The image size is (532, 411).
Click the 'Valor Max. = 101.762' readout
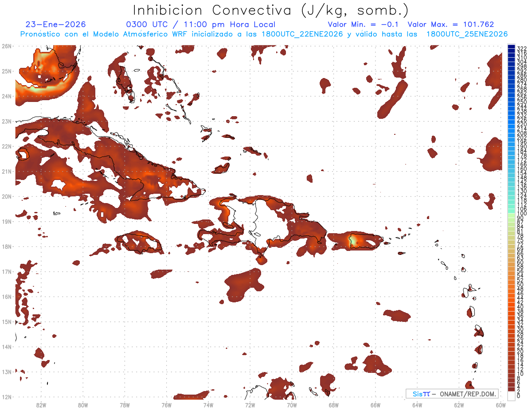(x=450, y=25)
